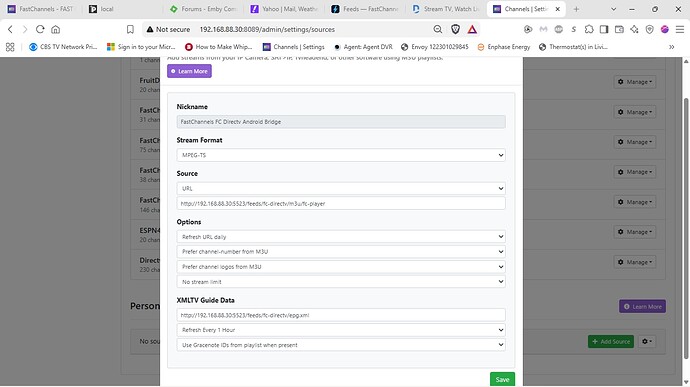Click the address bar URL

[267, 29]
